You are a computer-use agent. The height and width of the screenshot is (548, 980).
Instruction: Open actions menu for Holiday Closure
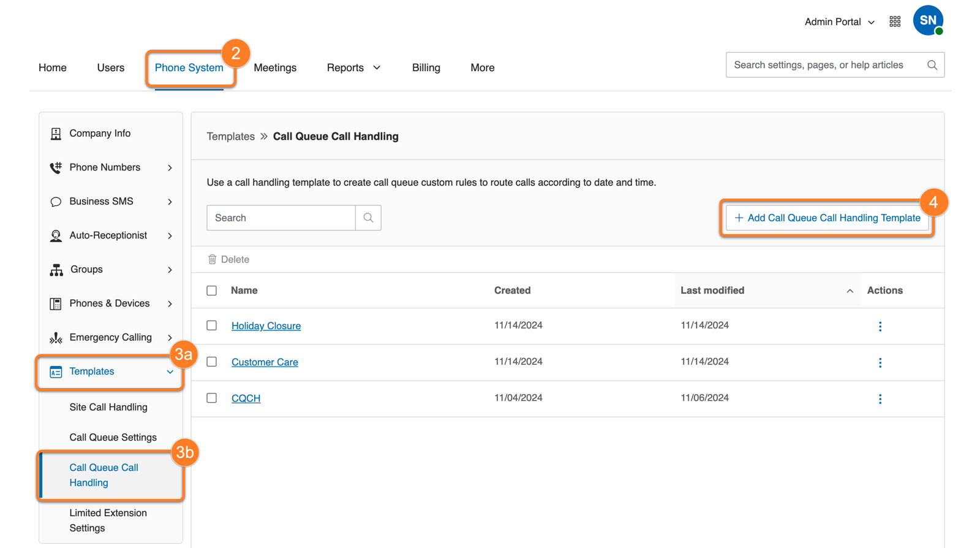[x=880, y=326]
